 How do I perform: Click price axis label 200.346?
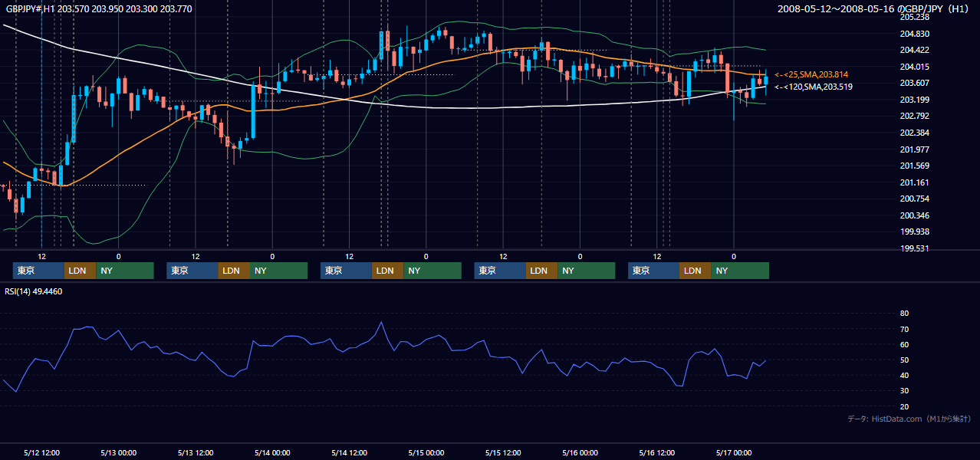pyautogui.click(x=915, y=215)
